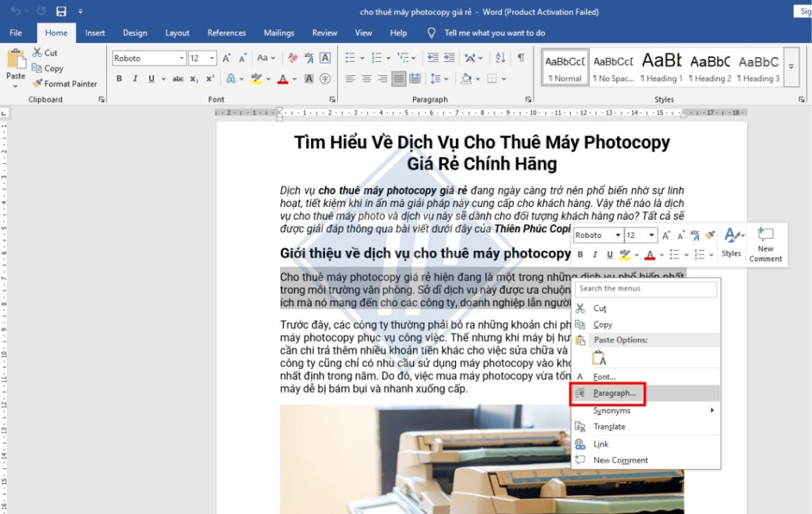812x514 pixels.
Task: Apply red font color in the ribbon
Action: (283, 79)
